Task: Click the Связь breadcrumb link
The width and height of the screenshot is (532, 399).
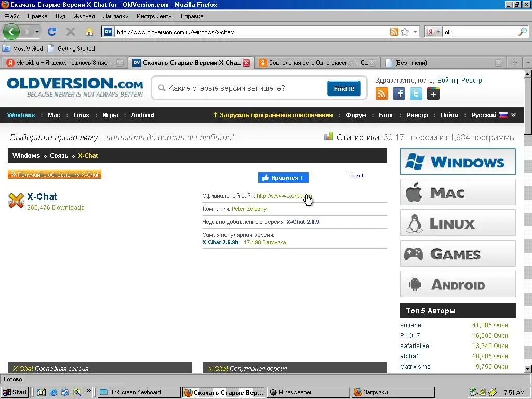Action: [59, 156]
